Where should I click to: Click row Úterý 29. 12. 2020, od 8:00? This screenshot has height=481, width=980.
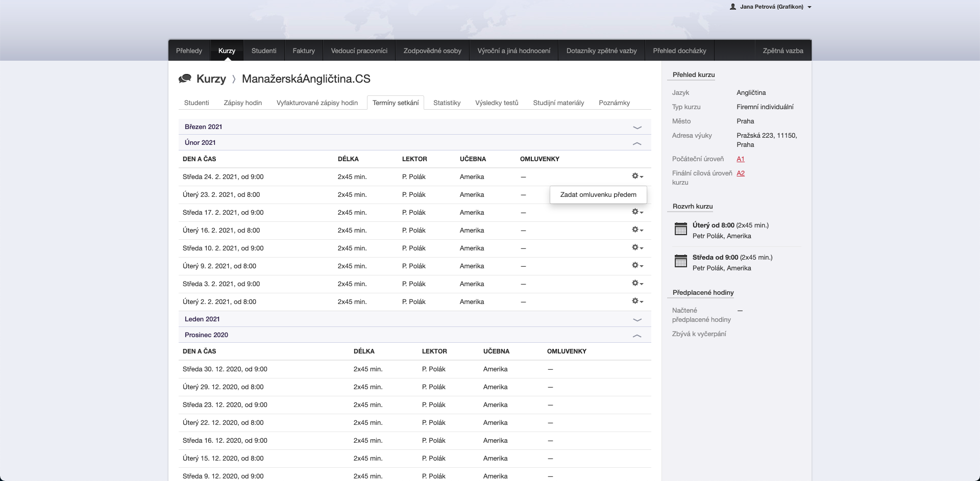click(414, 387)
